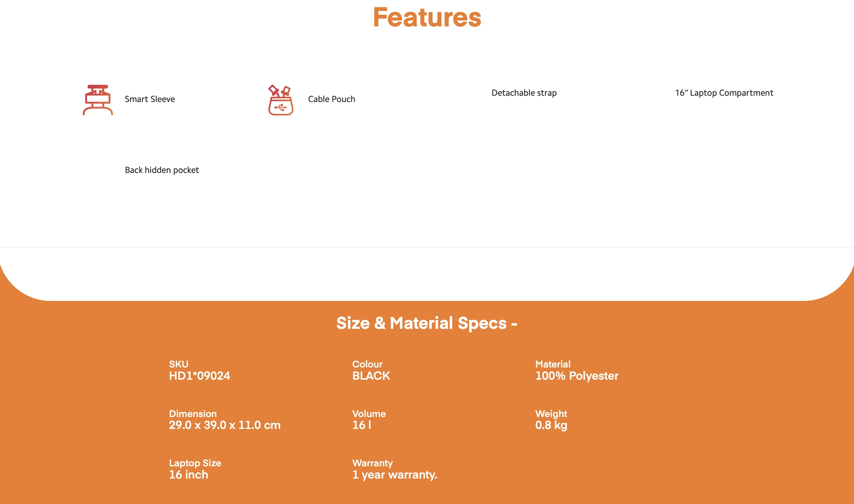Viewport: 854px width, 504px height.
Task: Click the Detachable strap feature text
Action: tap(524, 93)
